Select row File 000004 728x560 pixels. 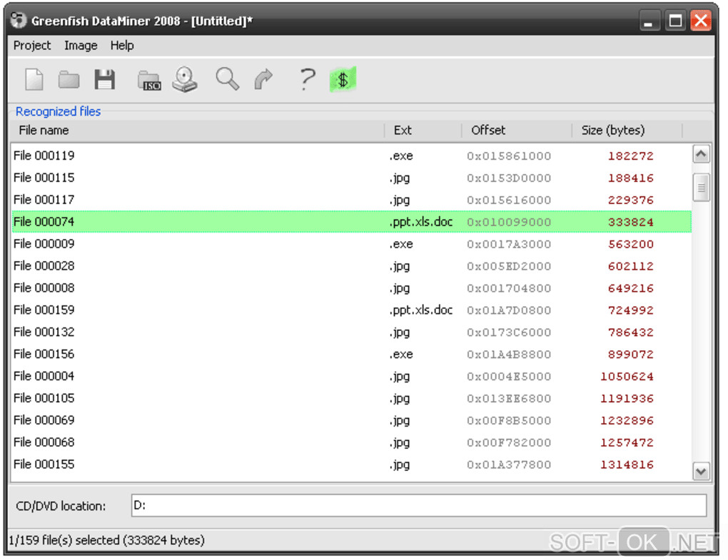pos(351,376)
